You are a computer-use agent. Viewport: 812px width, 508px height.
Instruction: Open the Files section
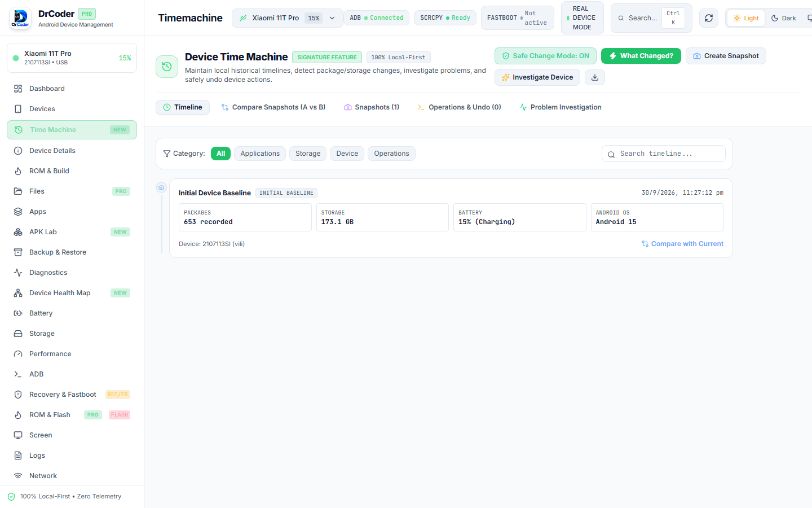click(x=72, y=191)
